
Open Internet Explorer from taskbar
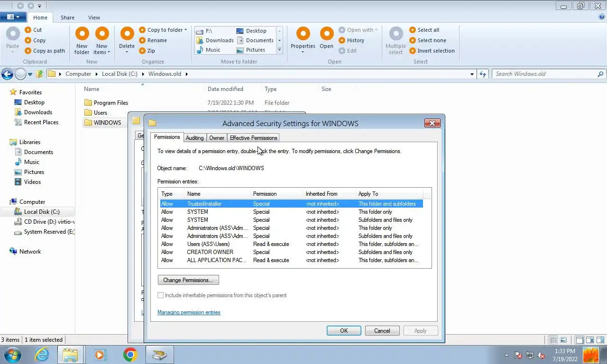42,355
